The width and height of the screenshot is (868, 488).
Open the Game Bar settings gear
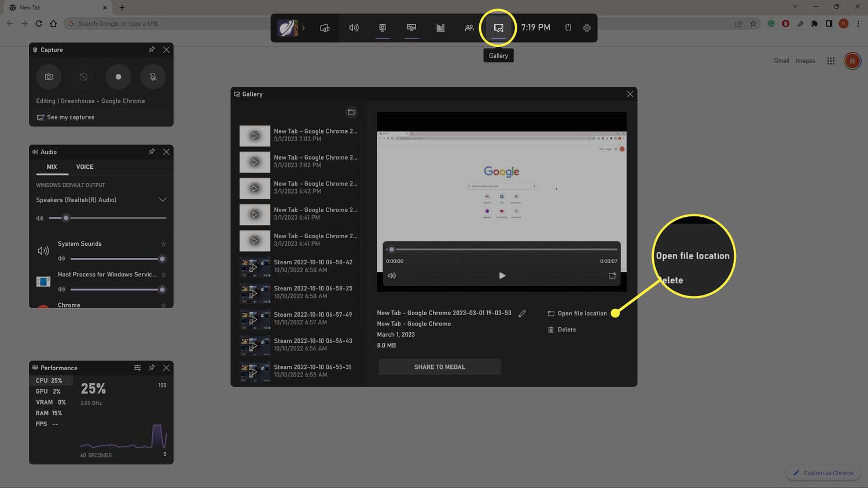click(587, 28)
